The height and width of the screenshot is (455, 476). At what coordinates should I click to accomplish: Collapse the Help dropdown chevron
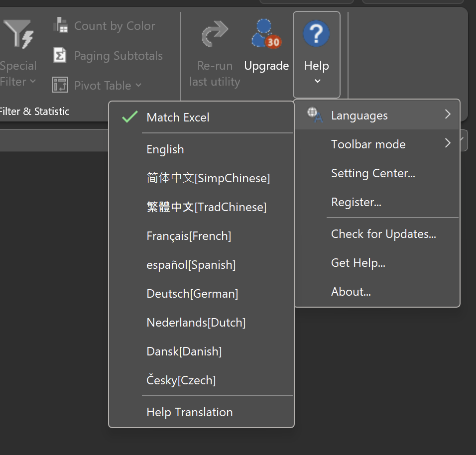318,81
